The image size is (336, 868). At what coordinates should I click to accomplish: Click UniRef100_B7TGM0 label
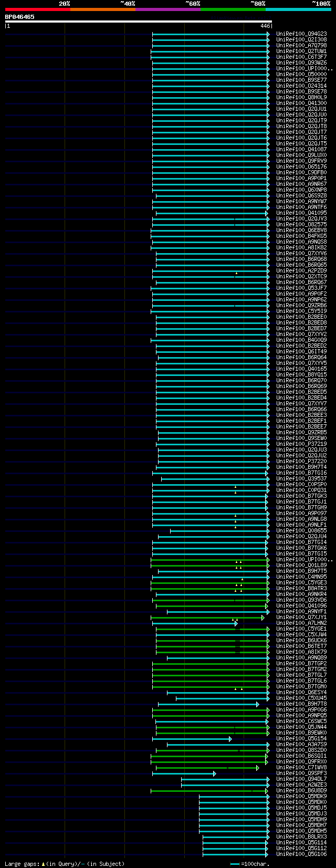[301, 686]
